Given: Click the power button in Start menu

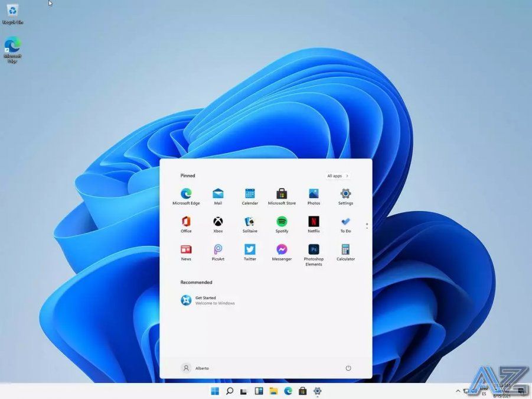Looking at the screenshot, I should [348, 368].
